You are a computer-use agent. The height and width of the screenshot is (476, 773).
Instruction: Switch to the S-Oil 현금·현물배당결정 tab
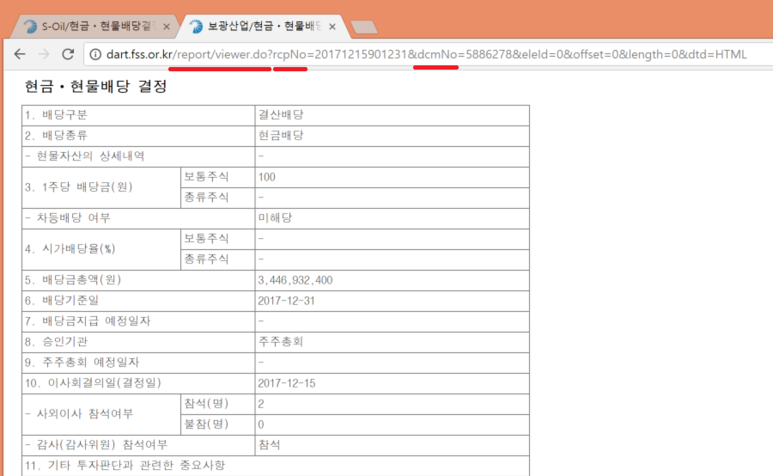pos(93,26)
